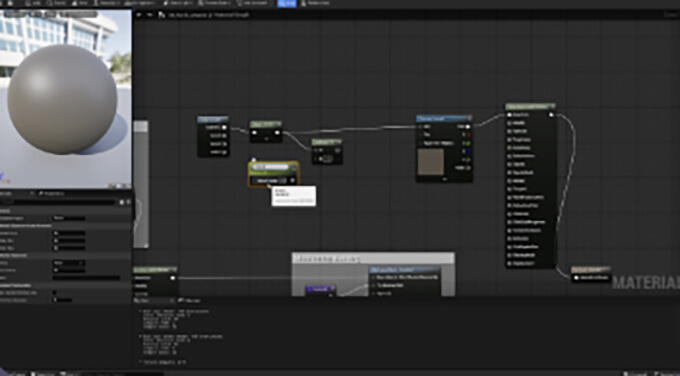Switch to the Parameters tab
This screenshot has width=680, height=376.
[51, 193]
